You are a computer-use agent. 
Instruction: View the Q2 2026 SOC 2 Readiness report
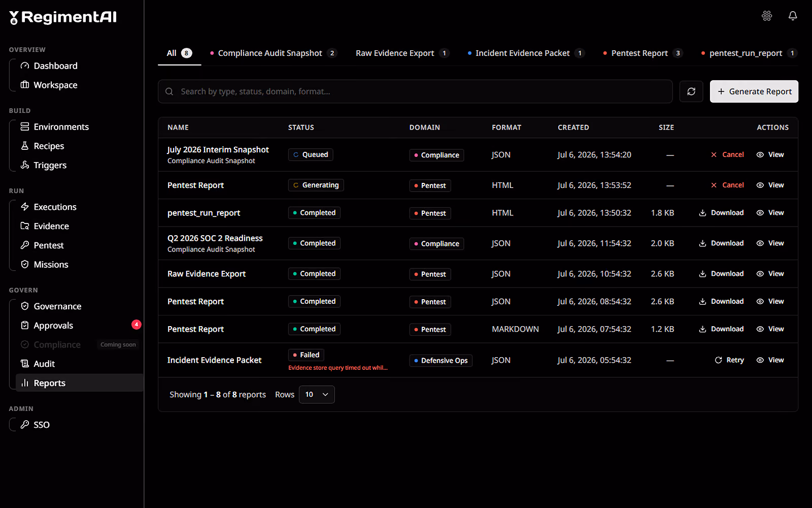770,243
